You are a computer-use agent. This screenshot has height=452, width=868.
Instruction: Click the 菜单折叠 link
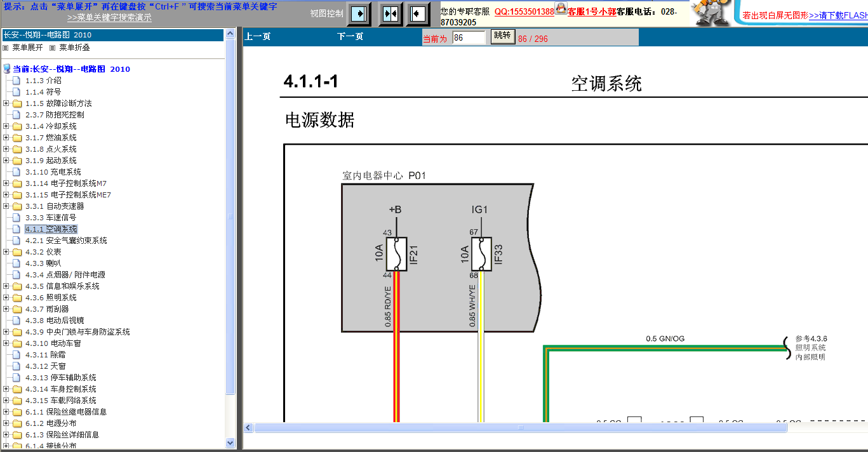click(74, 48)
